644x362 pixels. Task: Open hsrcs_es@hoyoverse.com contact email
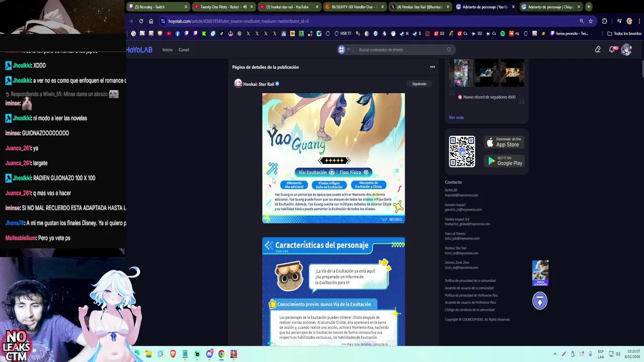(461, 253)
